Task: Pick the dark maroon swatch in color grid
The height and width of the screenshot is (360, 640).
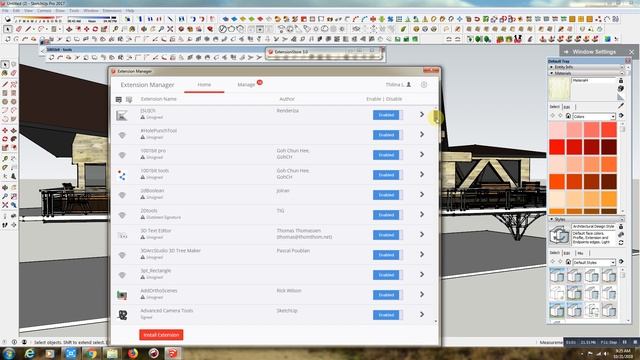Action: 609,147
